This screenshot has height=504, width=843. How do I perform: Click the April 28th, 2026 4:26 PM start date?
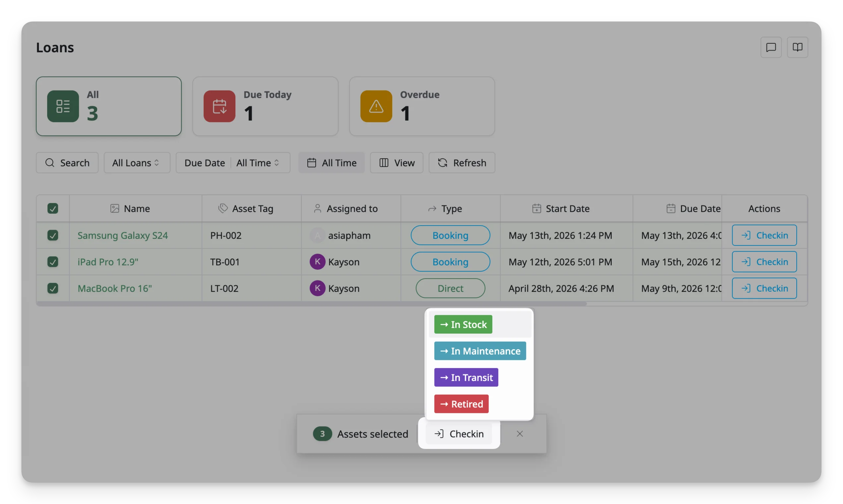[561, 288]
